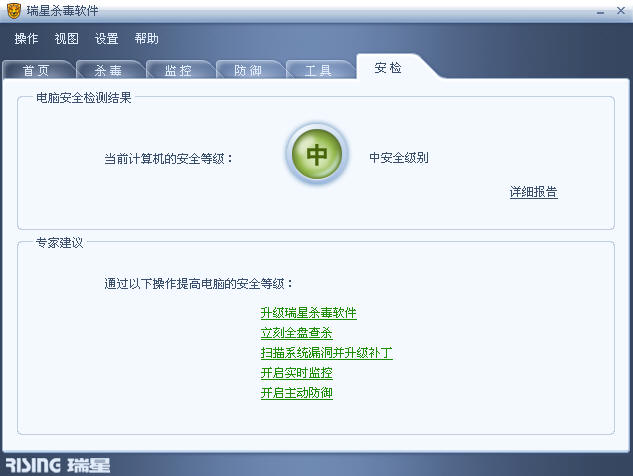Switch to the 工具 tab
Image resolution: width=633 pixels, height=476 pixels.
pyautogui.click(x=318, y=70)
